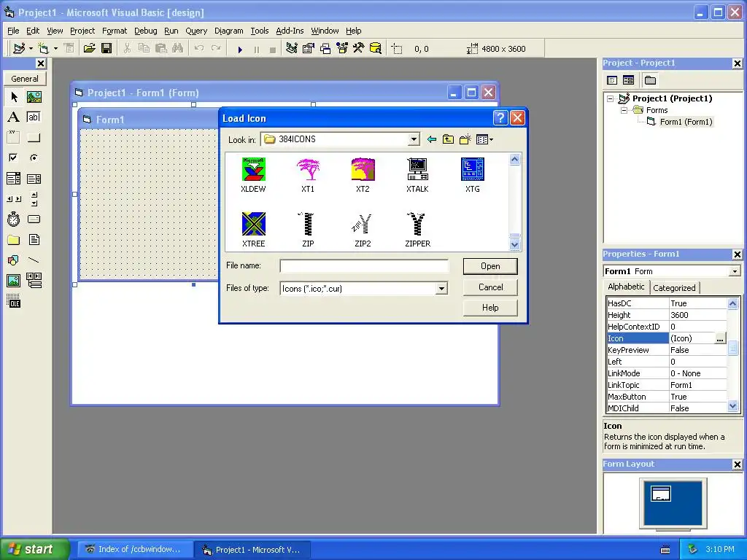The image size is (747, 560).
Task: Click the Windows start button
Action: [34, 549]
